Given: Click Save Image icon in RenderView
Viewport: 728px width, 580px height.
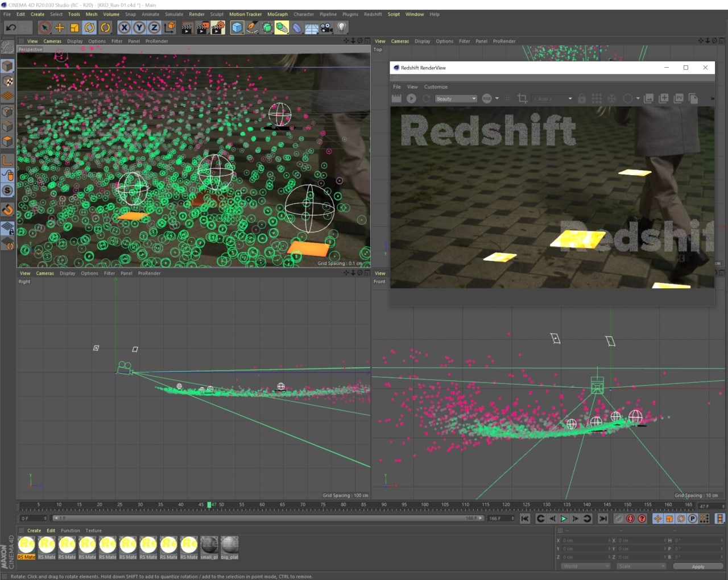Looking at the screenshot, I should click(649, 98).
